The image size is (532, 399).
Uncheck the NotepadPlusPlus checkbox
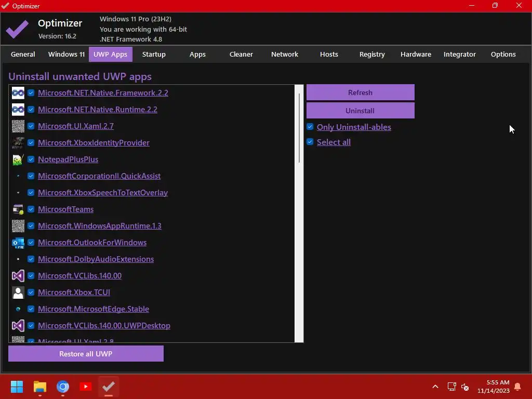(31, 159)
